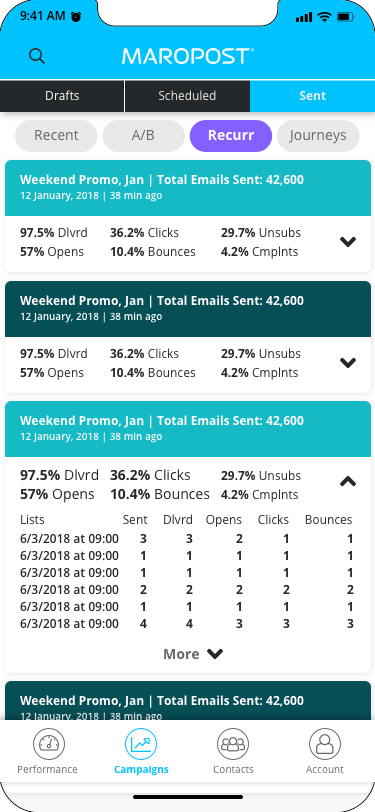Select the Campaigns chart icon
Viewport: 375px width, 812px height.
tap(141, 744)
